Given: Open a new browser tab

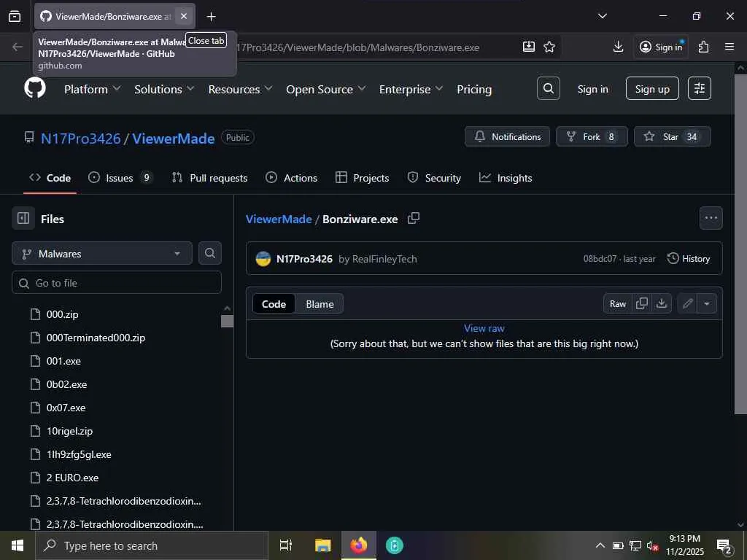Looking at the screenshot, I should tap(211, 17).
